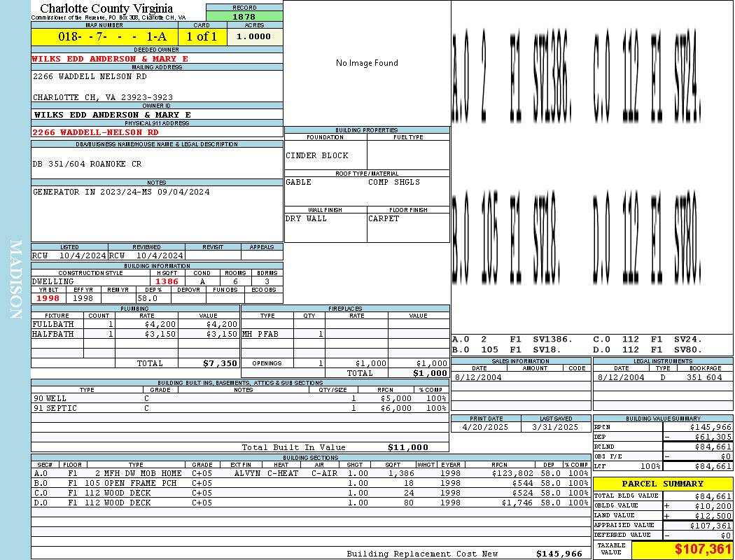Click the acres value 1.0000
The width and height of the screenshot is (735, 560).
click(253, 36)
